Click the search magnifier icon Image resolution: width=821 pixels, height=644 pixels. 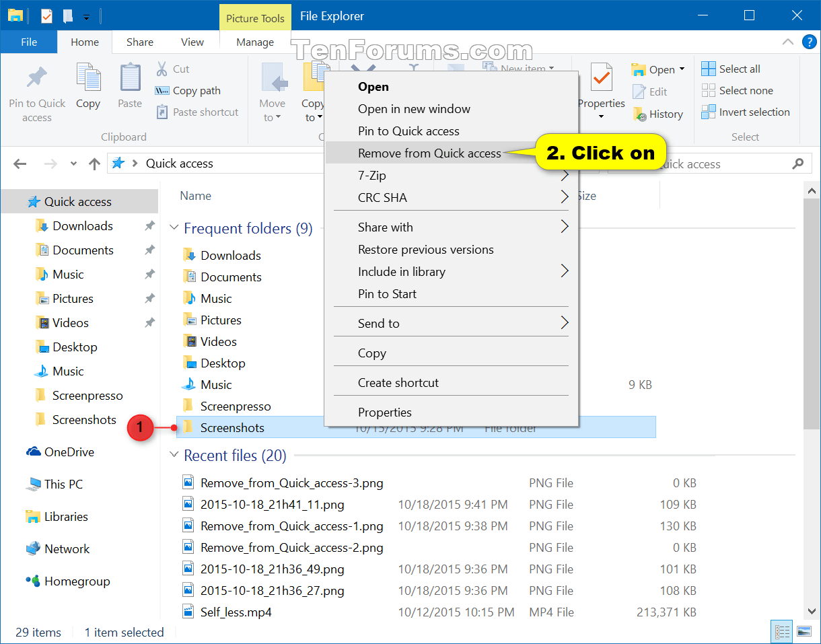[x=798, y=164]
